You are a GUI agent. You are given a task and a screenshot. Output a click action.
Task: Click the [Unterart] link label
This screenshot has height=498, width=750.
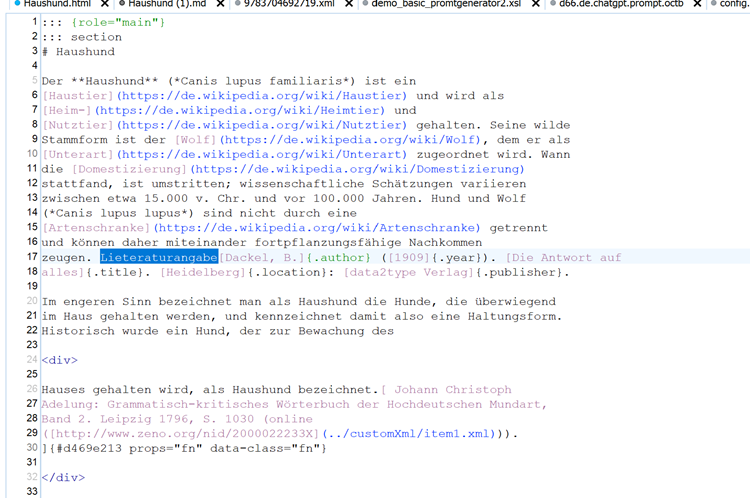point(78,155)
